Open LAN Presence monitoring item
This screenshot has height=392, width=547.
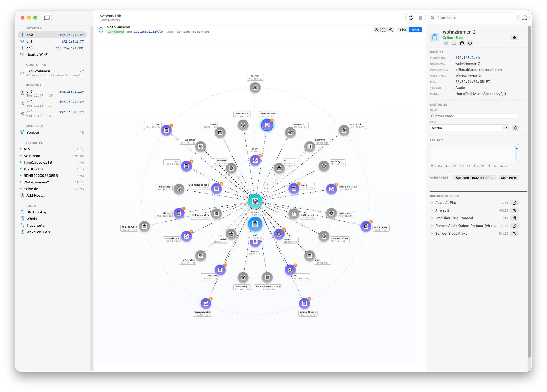52,73
